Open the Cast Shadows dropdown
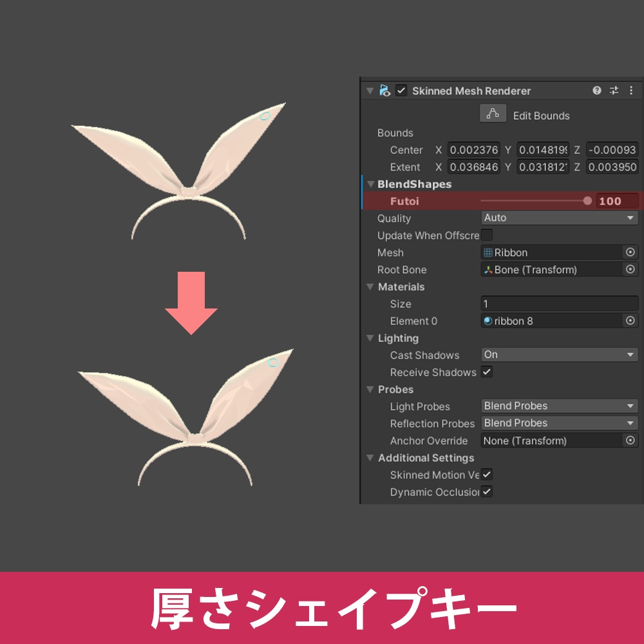The height and width of the screenshot is (644, 644). point(558,355)
